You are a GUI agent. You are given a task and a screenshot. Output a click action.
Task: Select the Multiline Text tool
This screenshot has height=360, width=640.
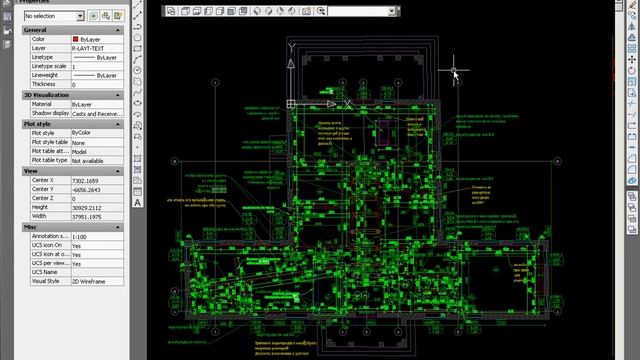click(x=138, y=202)
